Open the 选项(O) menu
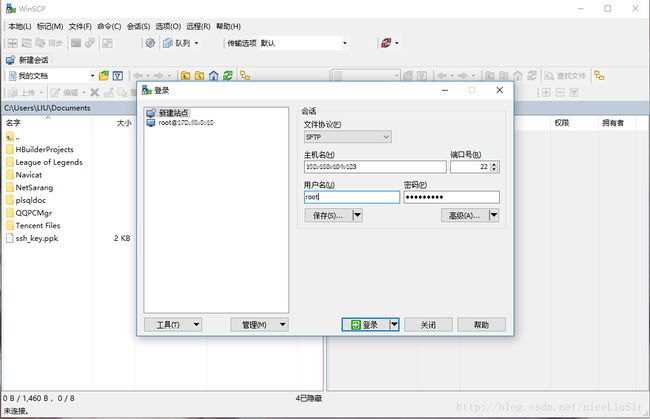The height and width of the screenshot is (419, 650). pos(168,26)
